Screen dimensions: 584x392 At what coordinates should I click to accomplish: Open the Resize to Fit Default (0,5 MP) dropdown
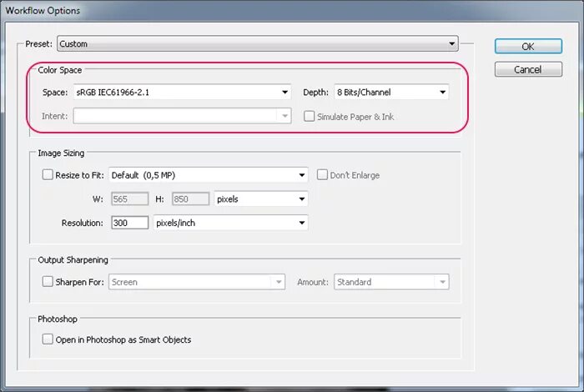(x=209, y=175)
